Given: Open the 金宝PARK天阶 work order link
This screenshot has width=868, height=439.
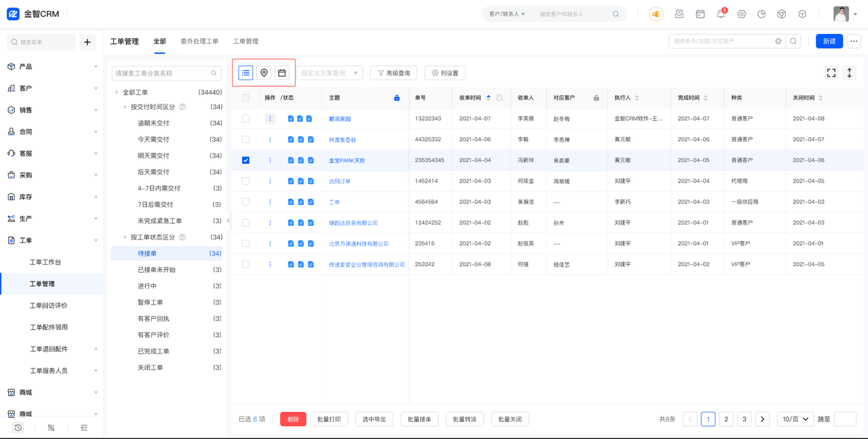Looking at the screenshot, I should pyautogui.click(x=347, y=161).
